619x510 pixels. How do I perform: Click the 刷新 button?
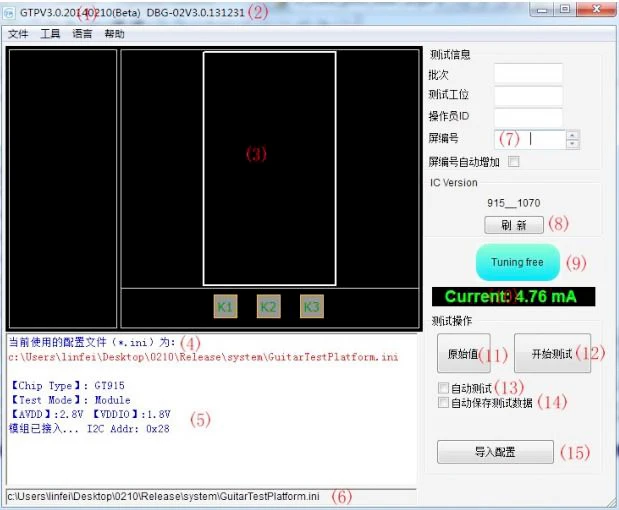514,225
